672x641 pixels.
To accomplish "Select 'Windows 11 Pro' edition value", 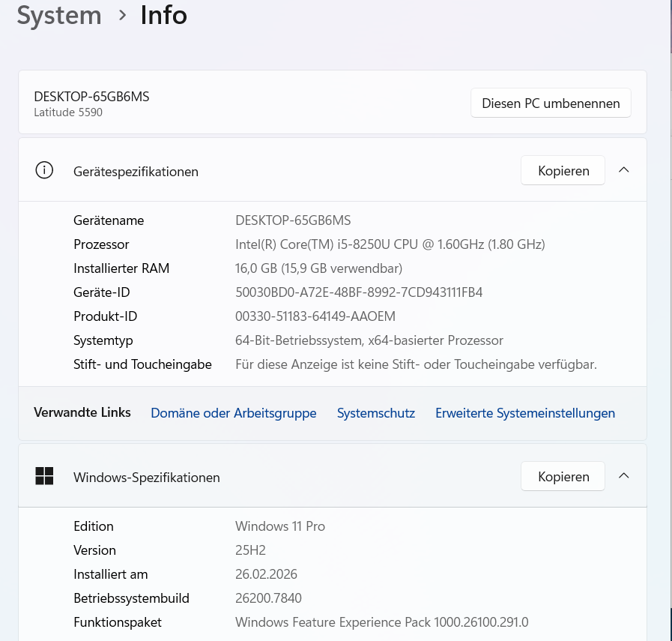I will 280,526.
